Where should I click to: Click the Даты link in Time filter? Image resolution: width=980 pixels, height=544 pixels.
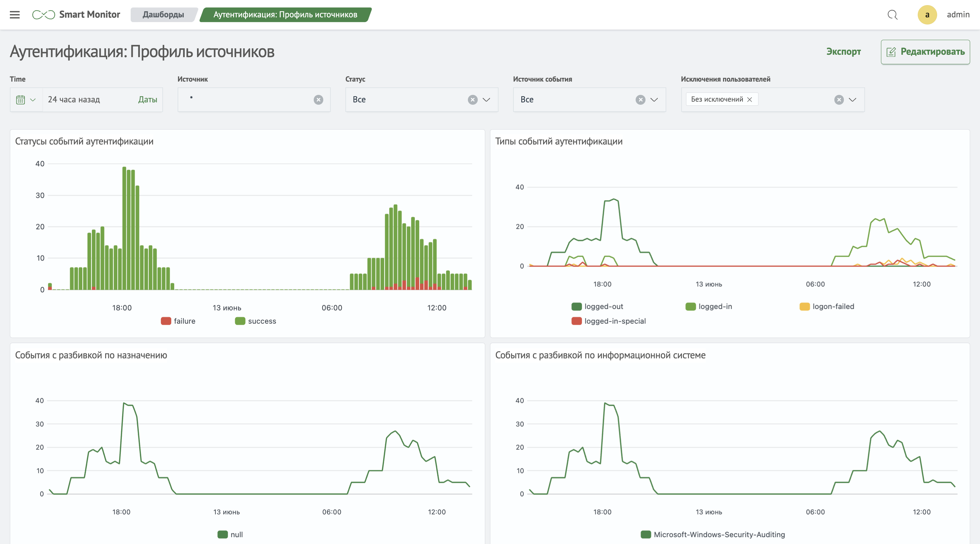click(x=148, y=100)
